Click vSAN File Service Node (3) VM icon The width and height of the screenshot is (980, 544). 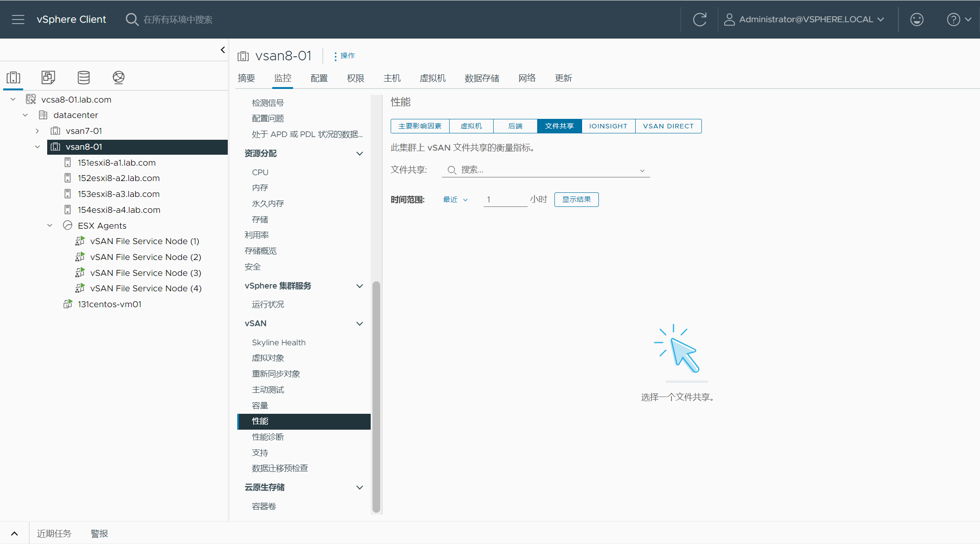coord(80,273)
